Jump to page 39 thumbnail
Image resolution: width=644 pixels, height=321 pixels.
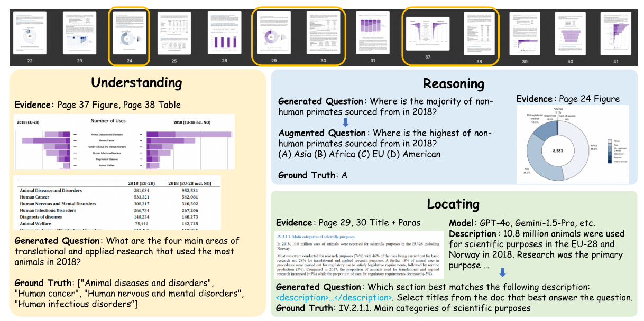(x=525, y=33)
